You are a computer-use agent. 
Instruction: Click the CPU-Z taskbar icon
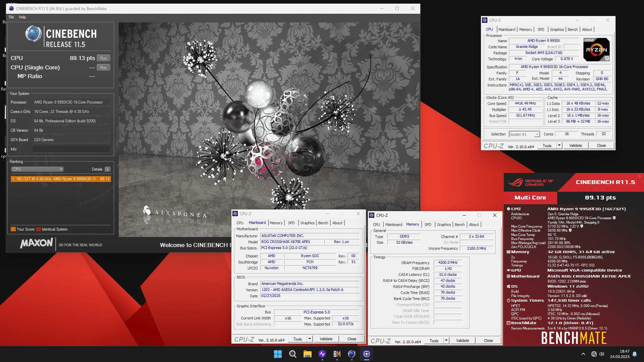point(366,354)
